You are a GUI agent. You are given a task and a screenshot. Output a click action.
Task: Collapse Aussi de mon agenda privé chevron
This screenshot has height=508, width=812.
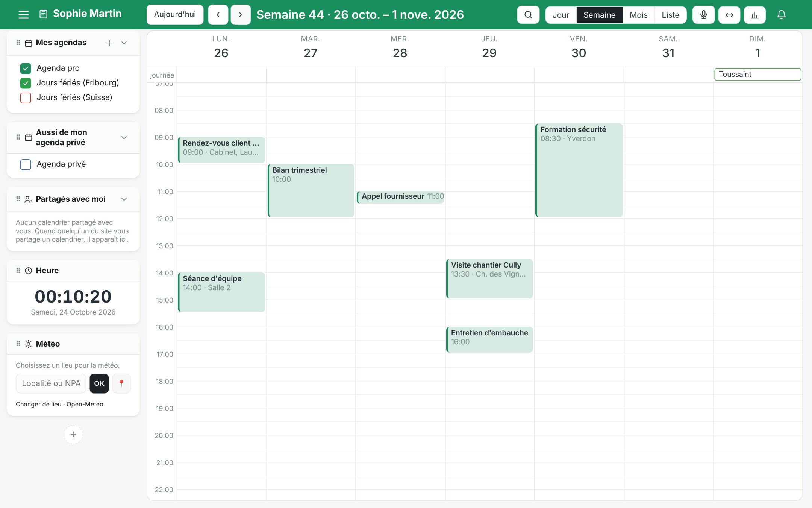coord(124,138)
